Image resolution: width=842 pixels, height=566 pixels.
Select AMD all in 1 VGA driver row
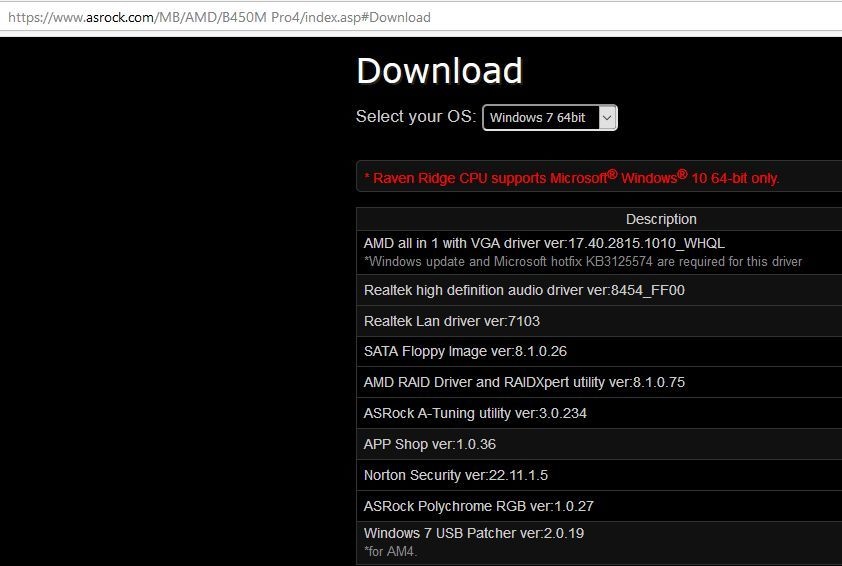599,252
